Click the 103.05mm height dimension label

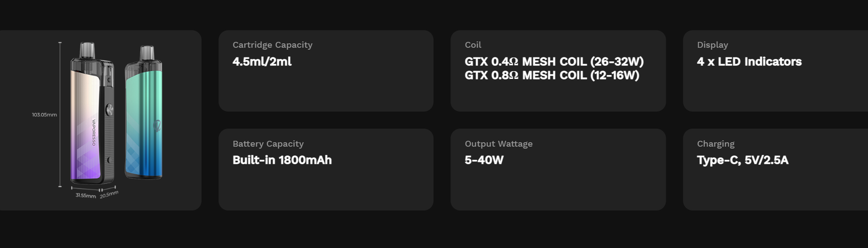(x=44, y=114)
